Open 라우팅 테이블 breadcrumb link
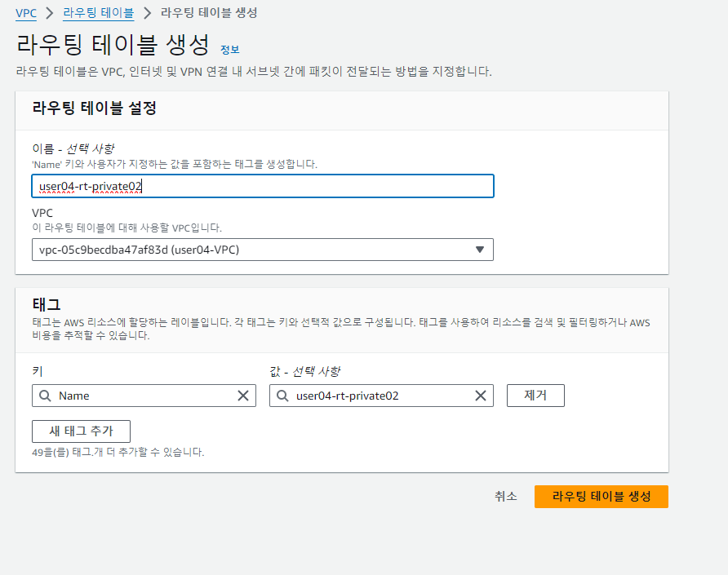This screenshot has width=728, height=575. (99, 13)
